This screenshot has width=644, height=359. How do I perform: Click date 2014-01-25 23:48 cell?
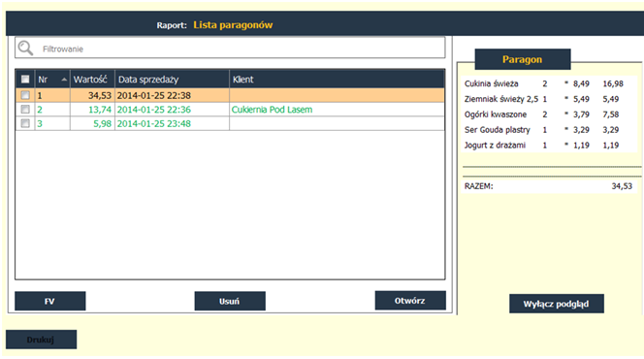[154, 123]
